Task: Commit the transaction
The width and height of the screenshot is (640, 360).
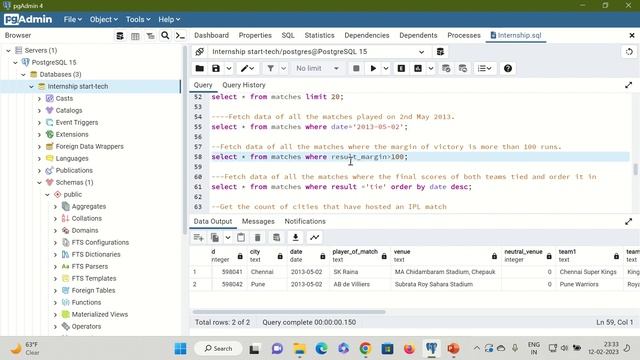Action: click(446, 69)
